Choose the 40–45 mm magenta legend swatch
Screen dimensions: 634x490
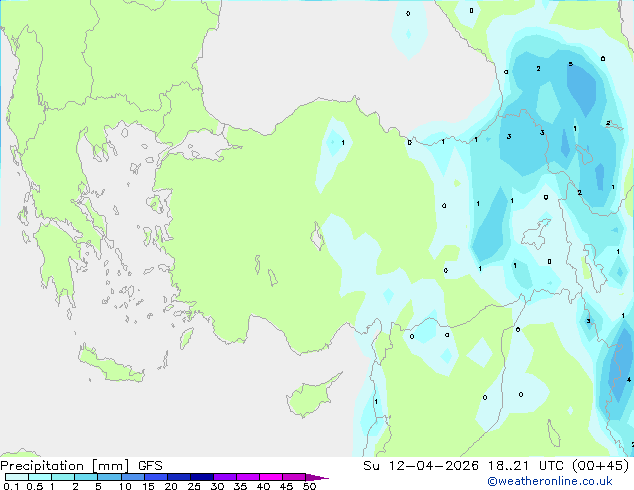(x=271, y=477)
